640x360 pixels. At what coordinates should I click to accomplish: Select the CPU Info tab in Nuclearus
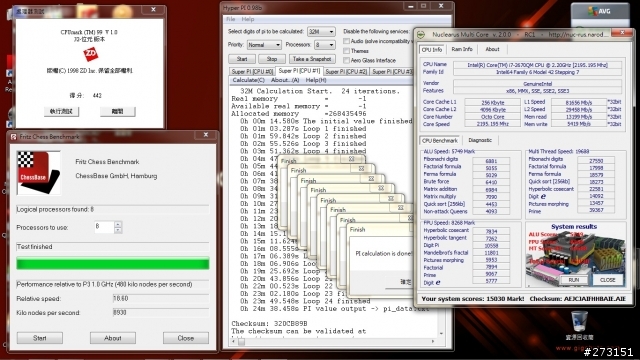tap(432, 49)
